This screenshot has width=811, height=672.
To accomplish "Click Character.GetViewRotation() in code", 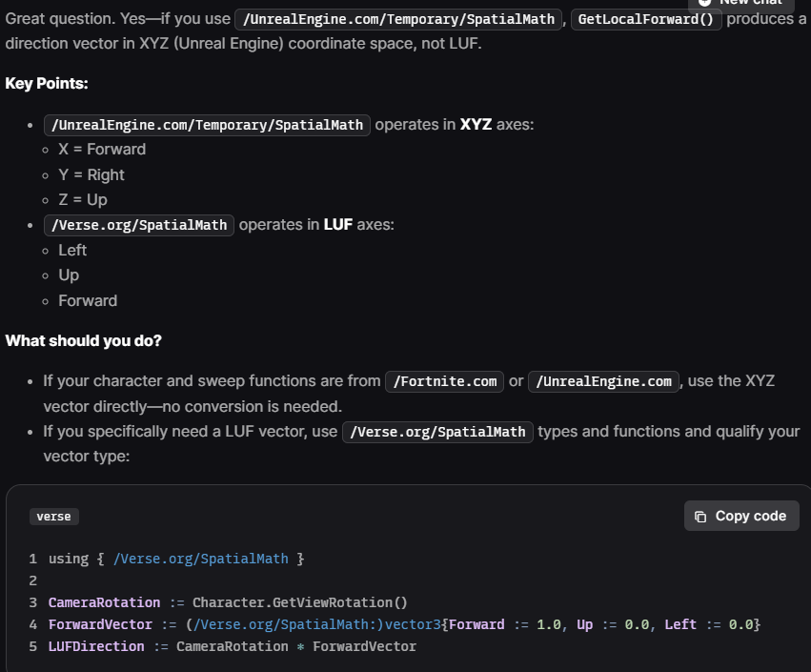I will [x=300, y=602].
